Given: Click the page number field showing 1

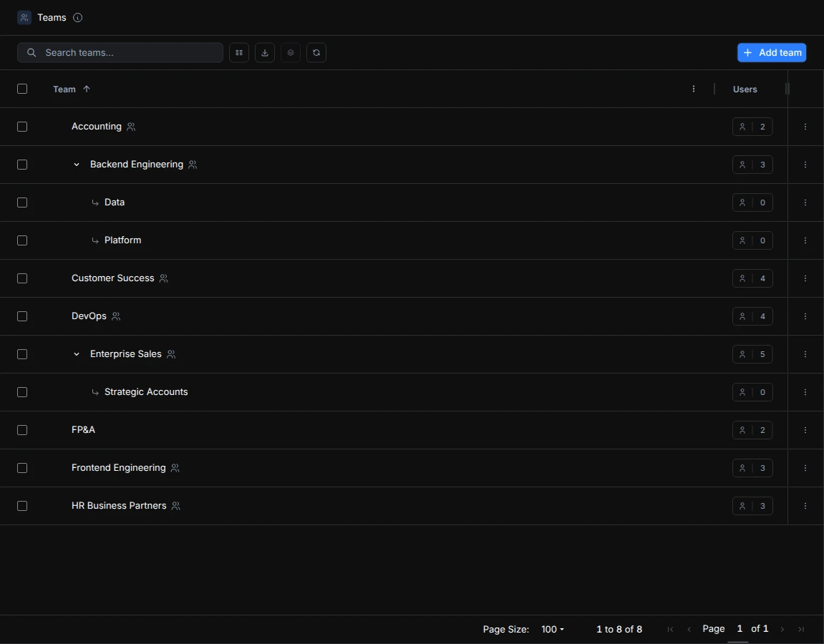Looking at the screenshot, I should pos(739,629).
